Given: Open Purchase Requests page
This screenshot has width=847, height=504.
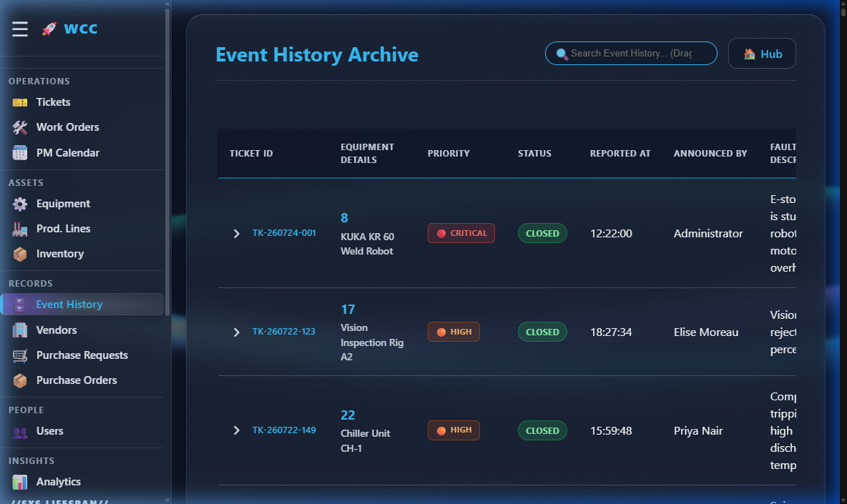Looking at the screenshot, I should point(83,355).
